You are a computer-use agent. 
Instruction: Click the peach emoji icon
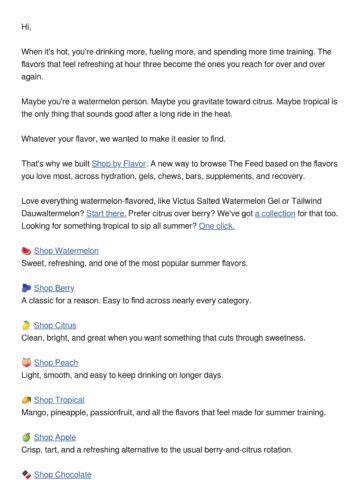point(26,362)
